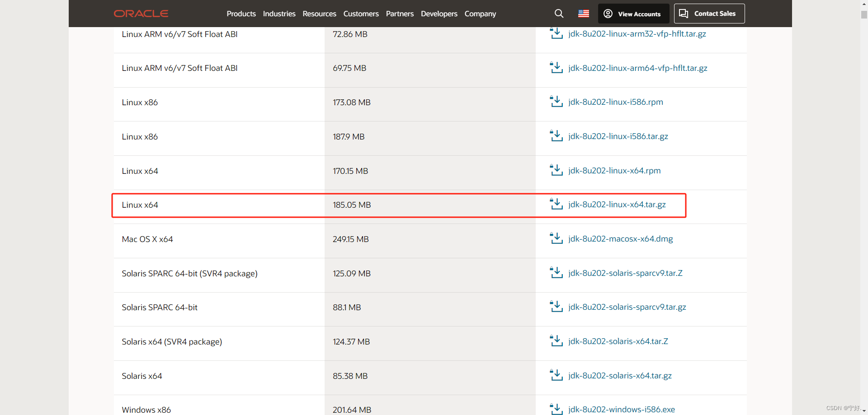
Task: Click 'Solaris SPARC 64-bit' cell with 88.1 MB
Action: tap(219, 309)
